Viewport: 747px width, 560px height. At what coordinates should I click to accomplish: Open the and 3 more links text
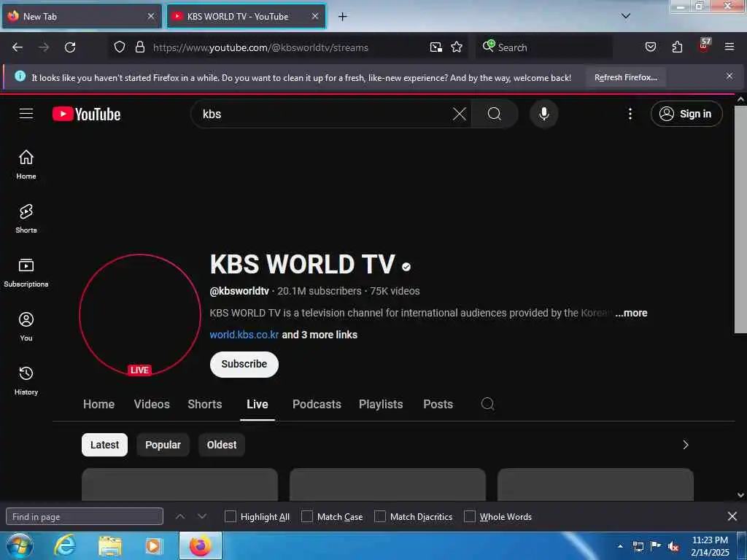pyautogui.click(x=320, y=335)
